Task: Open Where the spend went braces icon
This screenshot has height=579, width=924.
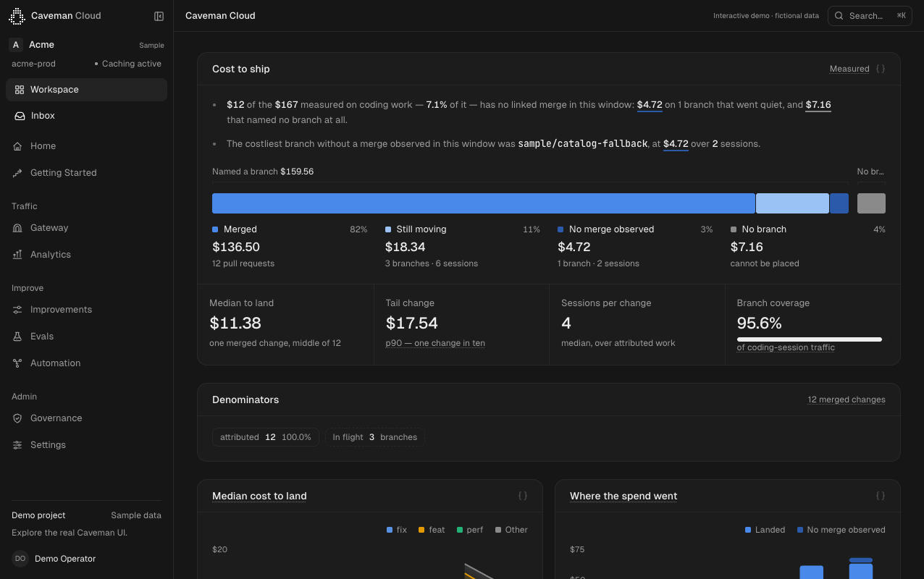Action: 881,496
